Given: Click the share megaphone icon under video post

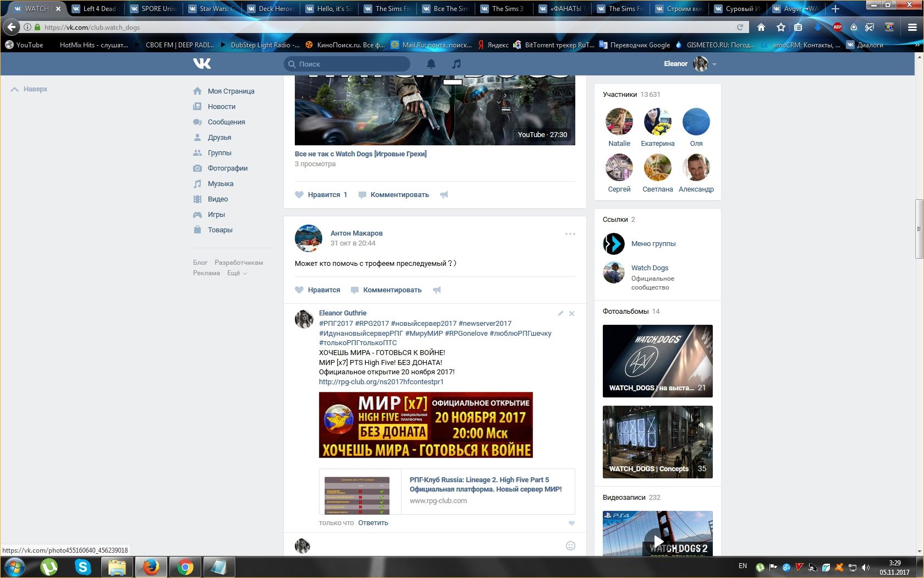Looking at the screenshot, I should coord(444,195).
